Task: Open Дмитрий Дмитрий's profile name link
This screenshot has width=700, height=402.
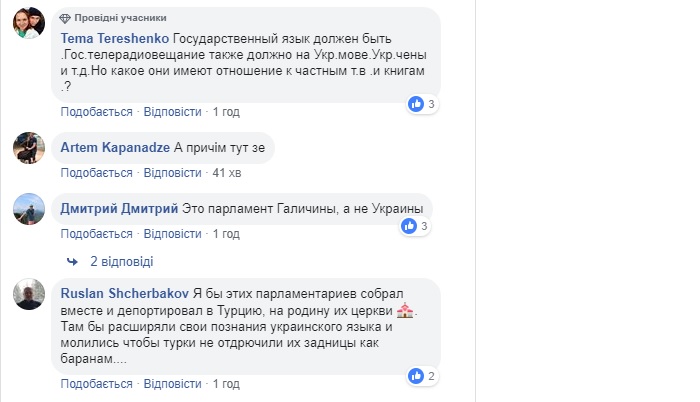Action: [x=120, y=208]
